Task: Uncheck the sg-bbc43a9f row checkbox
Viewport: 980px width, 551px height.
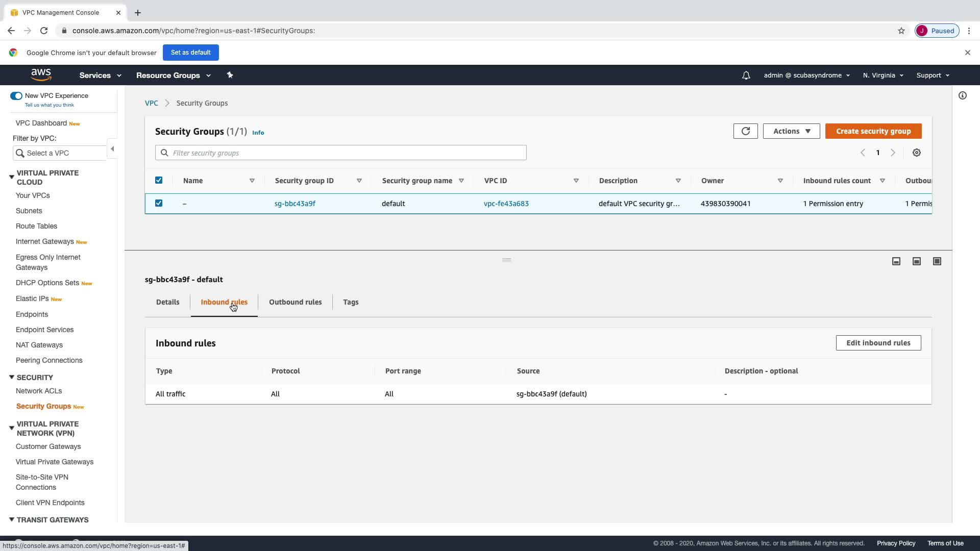Action: click(159, 203)
